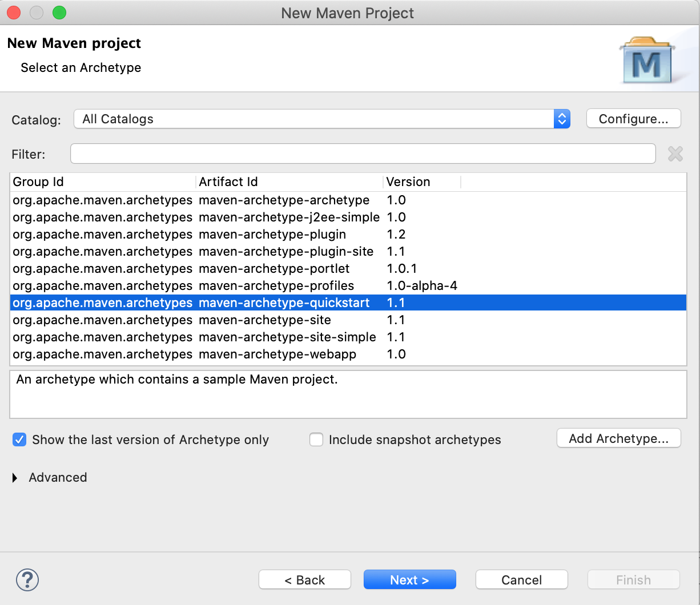This screenshot has width=700, height=605.
Task: Click the help question mark icon
Action: [27, 579]
